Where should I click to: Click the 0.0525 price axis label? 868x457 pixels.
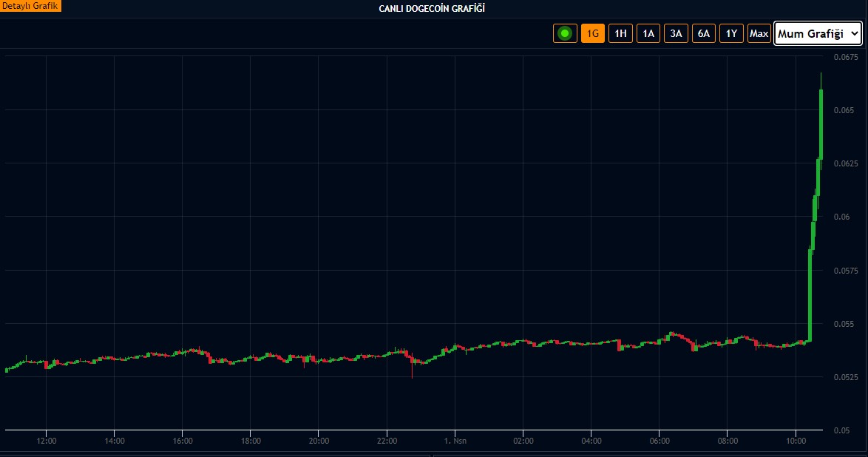846,377
